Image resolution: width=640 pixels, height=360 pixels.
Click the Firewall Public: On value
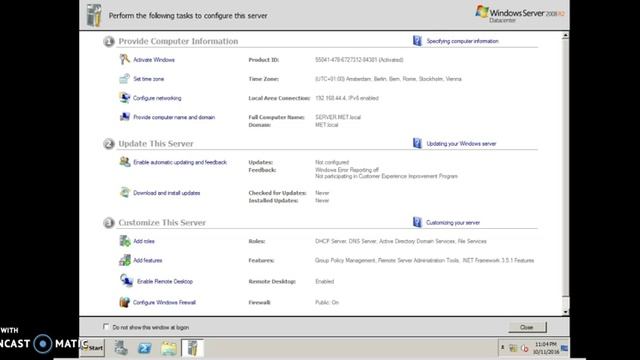(x=327, y=302)
